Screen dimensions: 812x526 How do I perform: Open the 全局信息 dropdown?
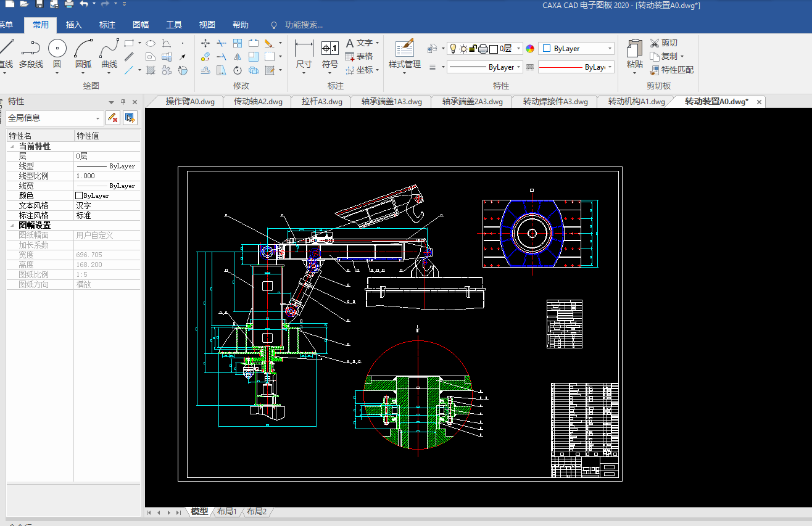point(98,118)
